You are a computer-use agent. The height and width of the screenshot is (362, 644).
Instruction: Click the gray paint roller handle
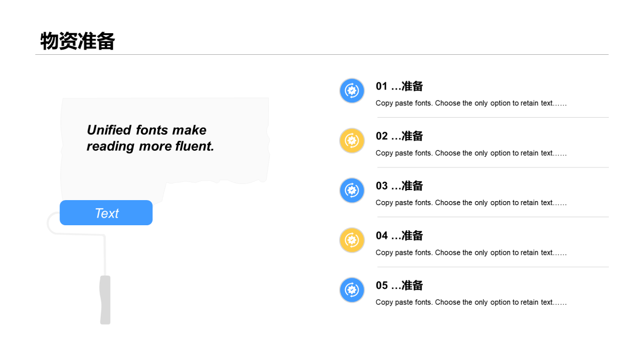pos(105,300)
